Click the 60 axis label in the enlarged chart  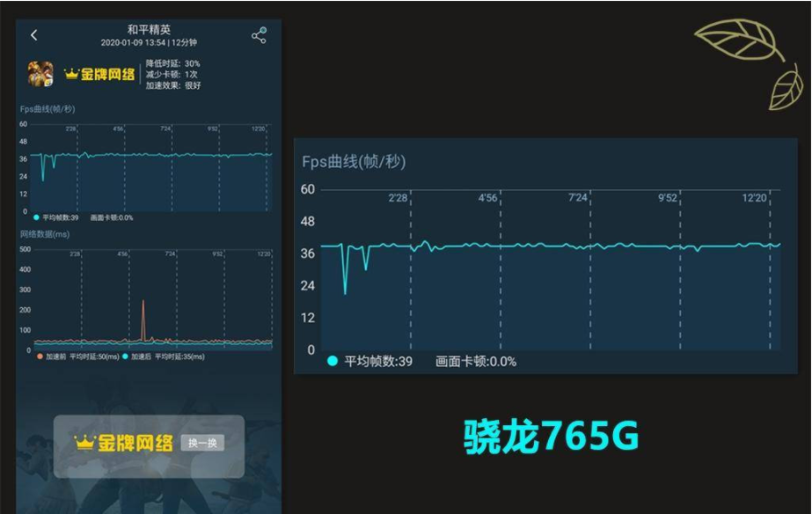click(x=308, y=189)
